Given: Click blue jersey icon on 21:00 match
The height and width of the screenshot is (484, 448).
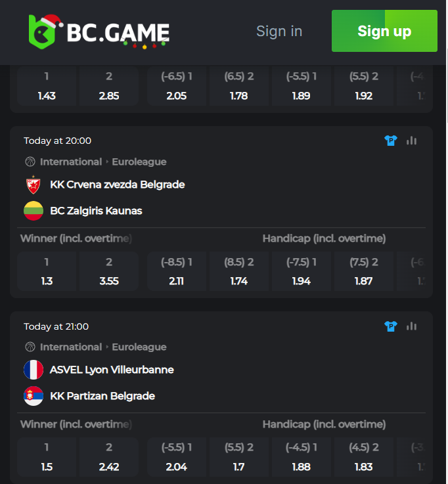Looking at the screenshot, I should coord(391,326).
